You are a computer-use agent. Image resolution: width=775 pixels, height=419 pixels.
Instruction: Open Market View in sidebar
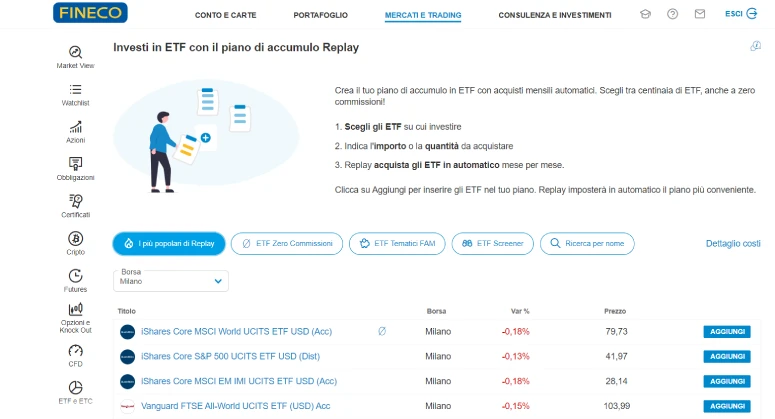tap(75, 53)
